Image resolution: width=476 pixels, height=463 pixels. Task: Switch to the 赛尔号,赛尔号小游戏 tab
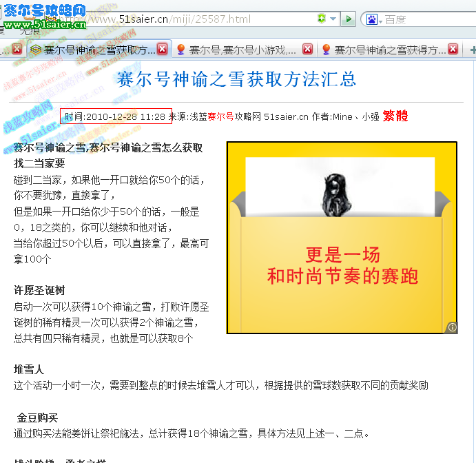245,49
